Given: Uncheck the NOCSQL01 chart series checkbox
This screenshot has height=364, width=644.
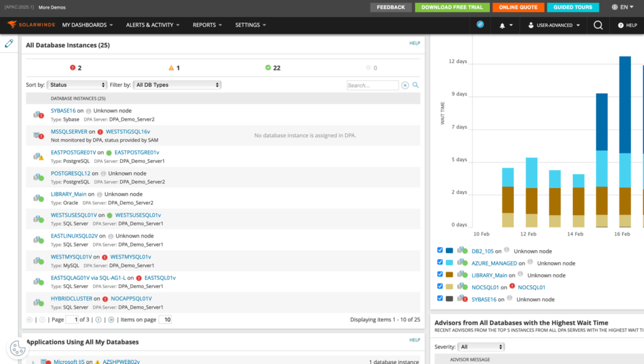Looking at the screenshot, I should (x=440, y=286).
